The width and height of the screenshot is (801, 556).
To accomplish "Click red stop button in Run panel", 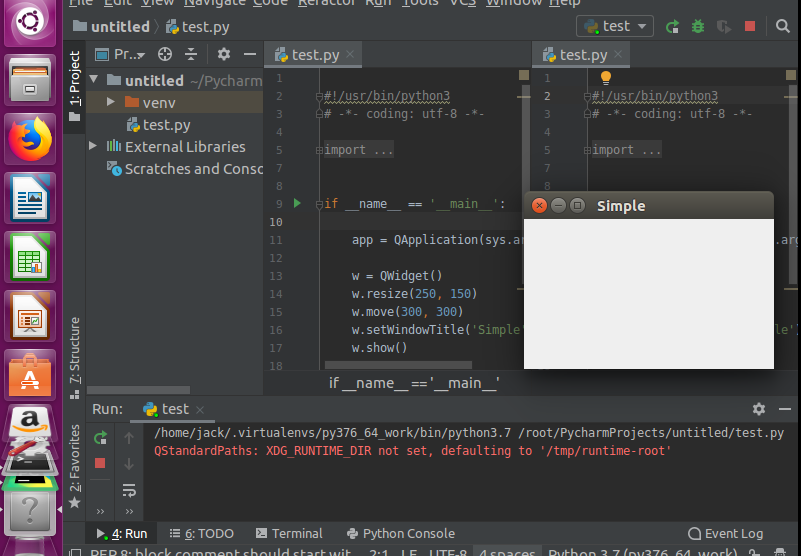I will click(100, 463).
